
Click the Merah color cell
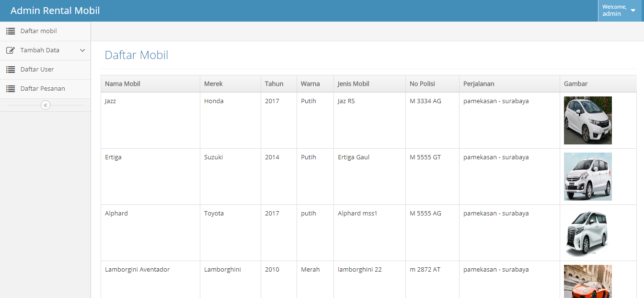tap(315, 279)
